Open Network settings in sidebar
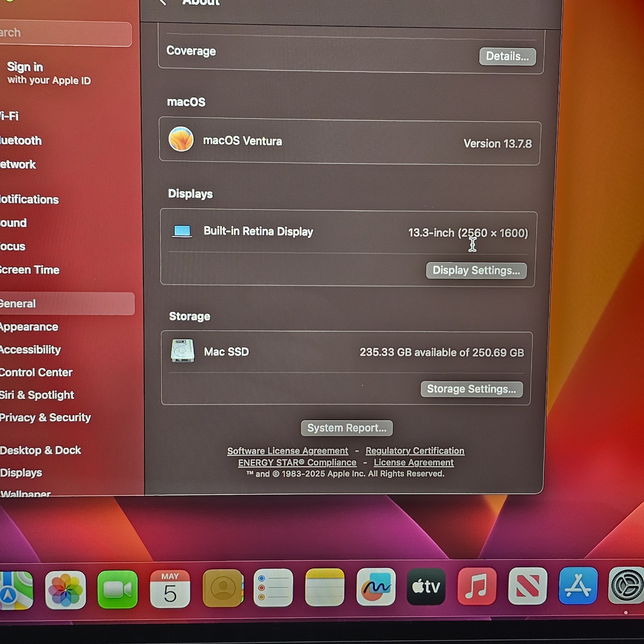 click(18, 164)
